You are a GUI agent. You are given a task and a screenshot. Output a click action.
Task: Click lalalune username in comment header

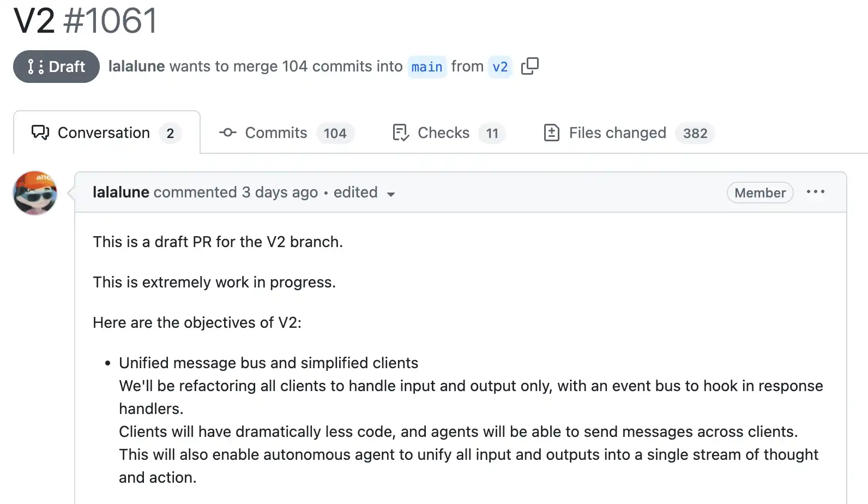tap(120, 192)
